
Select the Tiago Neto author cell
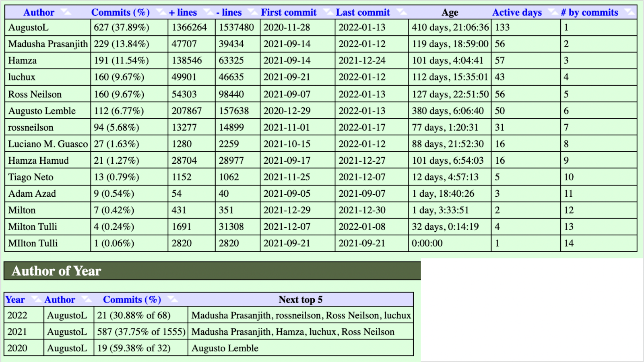click(x=47, y=177)
